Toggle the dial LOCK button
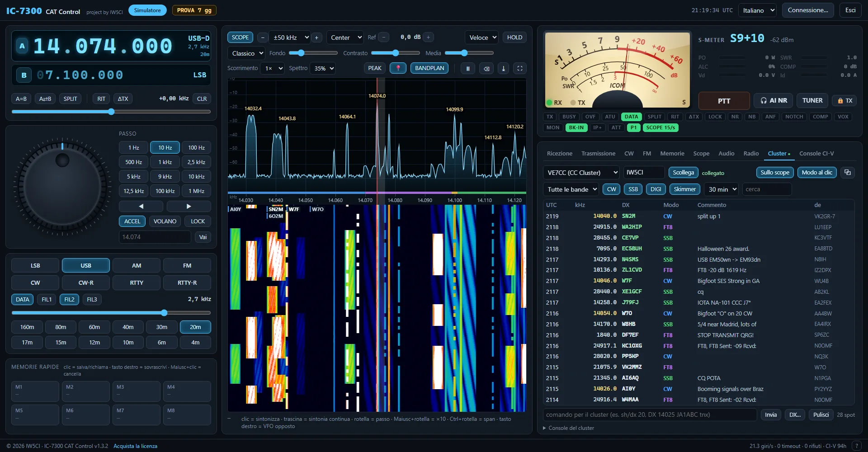This screenshot has height=452, width=868. pos(198,221)
